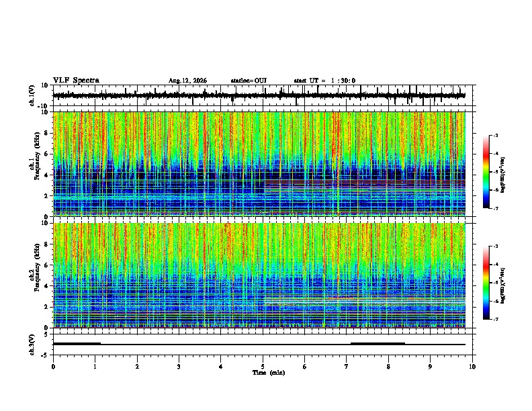532x411 pixels.
Task: Click the ch.2 colorbar "log(PSD)(V²/Hz)" label
Action: [502, 285]
